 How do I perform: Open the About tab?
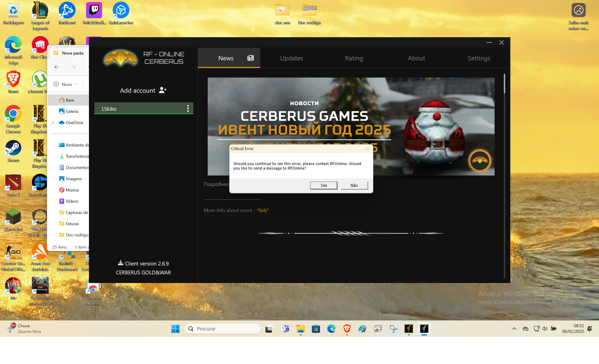416,58
